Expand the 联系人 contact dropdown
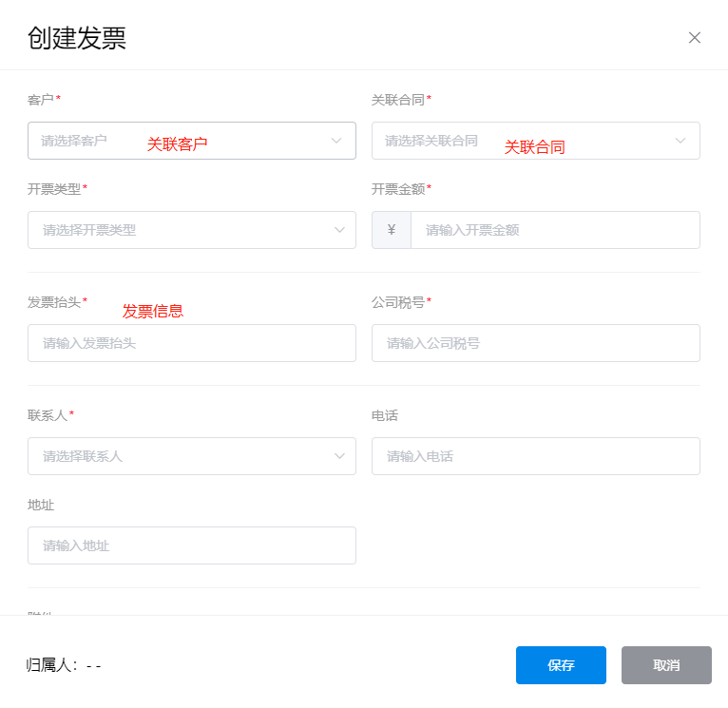The image size is (728, 708). 181,456
